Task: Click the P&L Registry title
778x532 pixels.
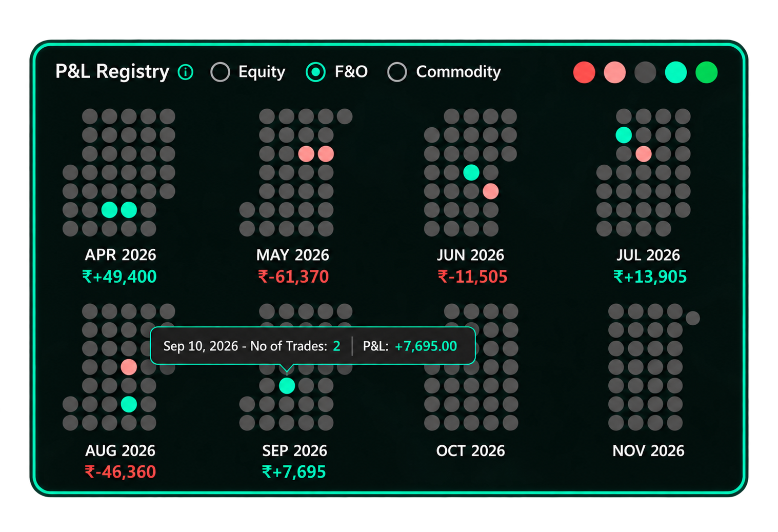Action: click(112, 72)
